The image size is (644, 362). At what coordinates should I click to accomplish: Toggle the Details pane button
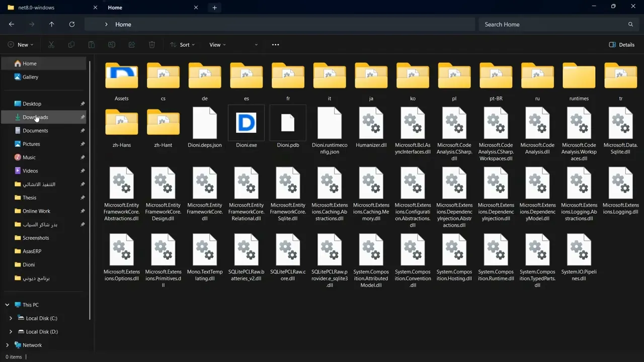pos(622,45)
